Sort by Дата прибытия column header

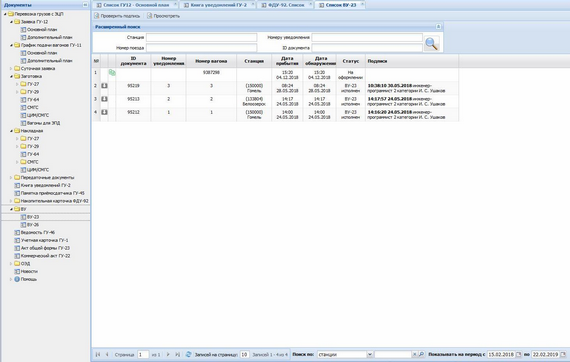tap(287, 61)
